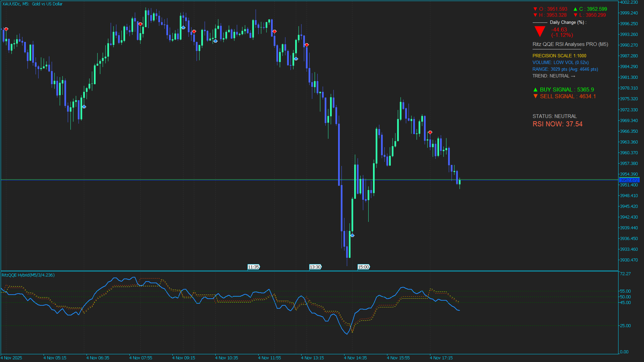Click the red SELL SIGNAL down triangle
The width and height of the screenshot is (644, 362).
click(535, 96)
